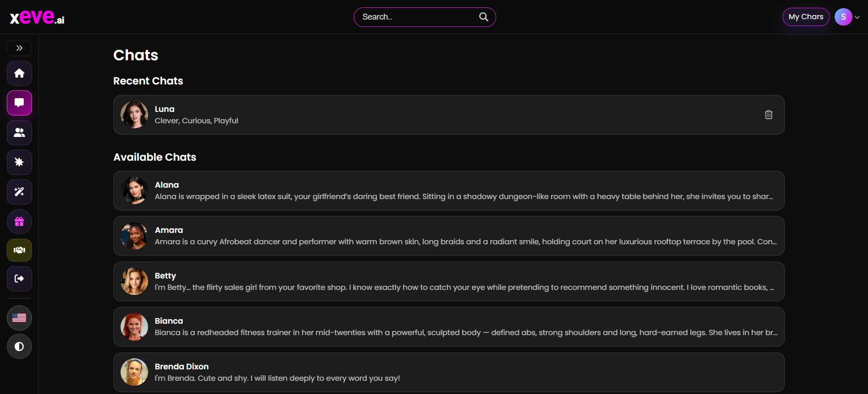Open the My Chars button
The image size is (868, 394).
pyautogui.click(x=806, y=17)
